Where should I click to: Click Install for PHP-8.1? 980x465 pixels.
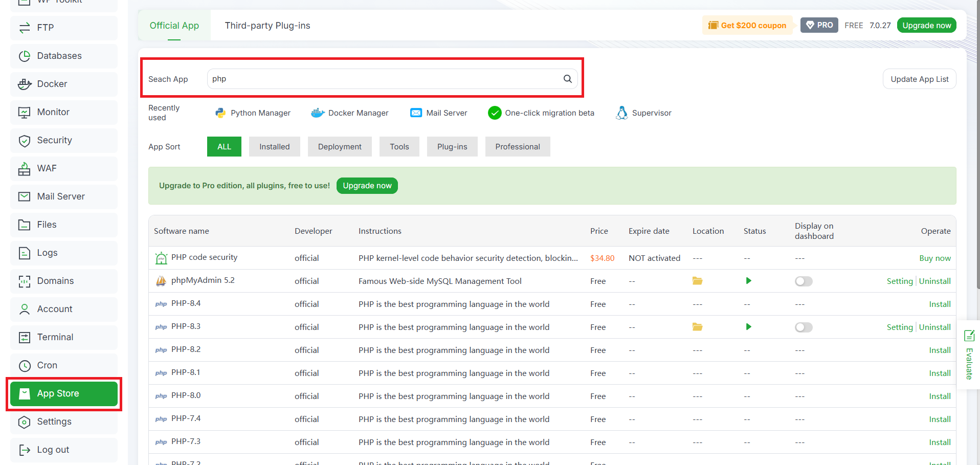tap(940, 373)
